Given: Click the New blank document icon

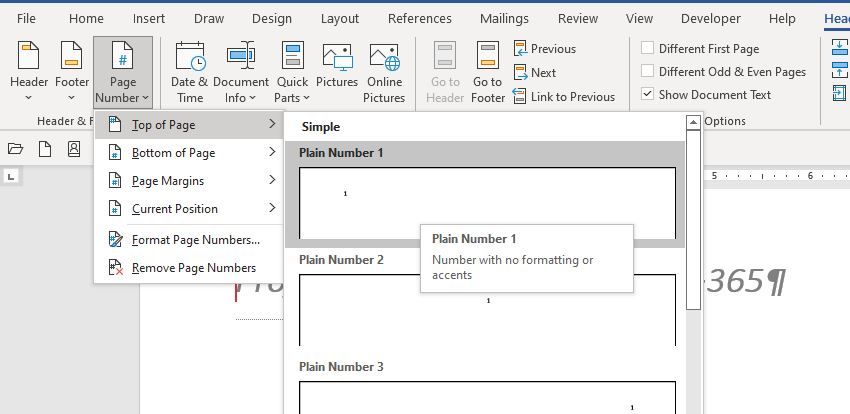Looking at the screenshot, I should tap(44, 148).
